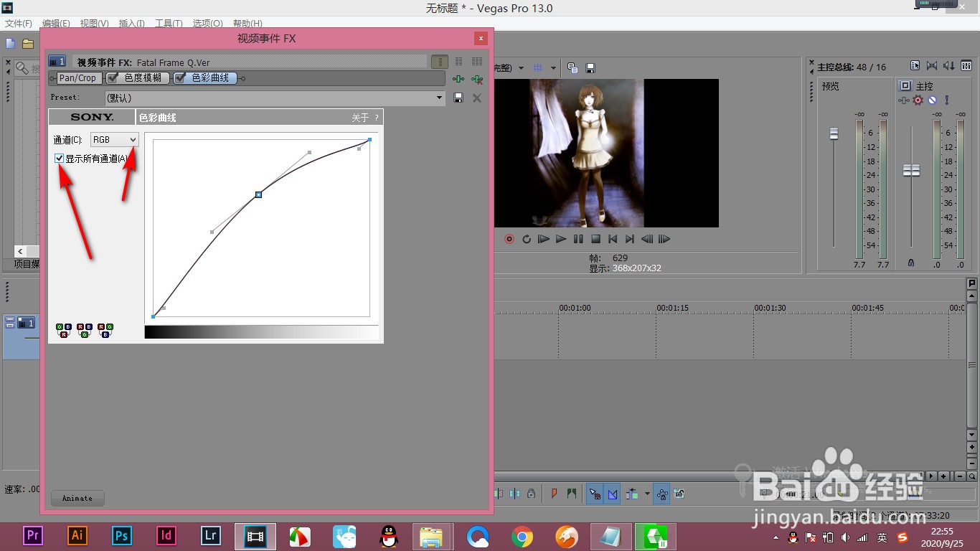This screenshot has width=980, height=551.
Task: Remove the selected plug-in from the chain
Action: point(476,78)
